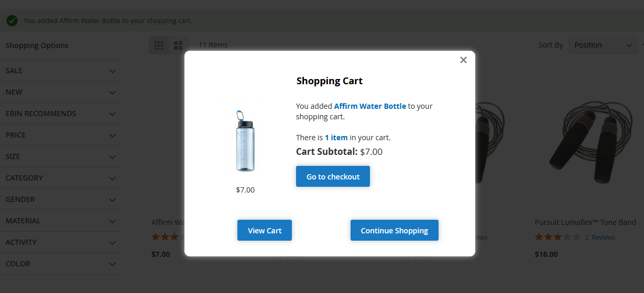644x293 pixels.
Task: Click the 2 Reviews link
Action: [599, 238]
